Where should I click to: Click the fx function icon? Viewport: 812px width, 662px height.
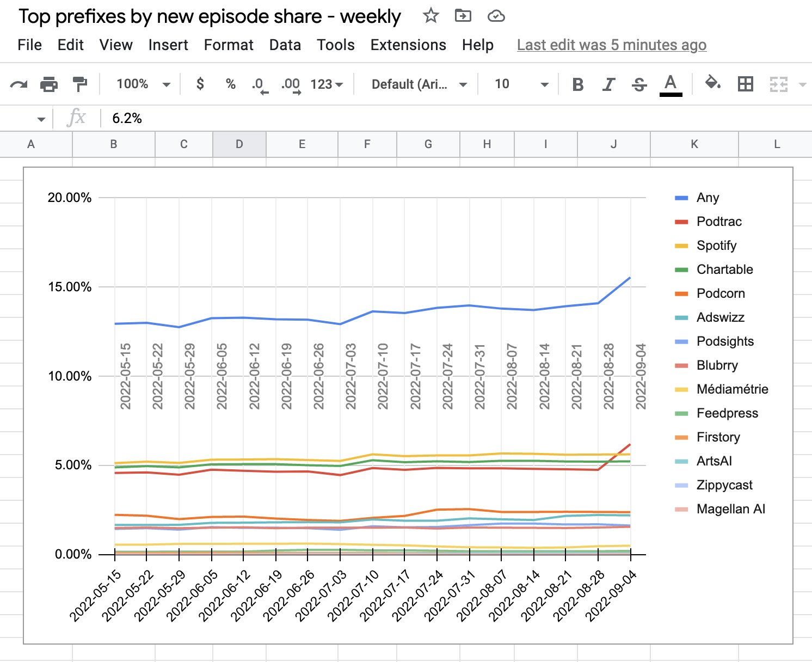[76, 118]
